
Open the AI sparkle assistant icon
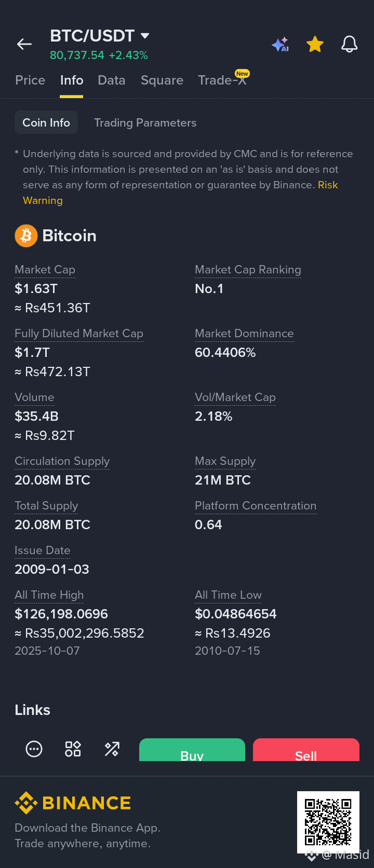280,45
